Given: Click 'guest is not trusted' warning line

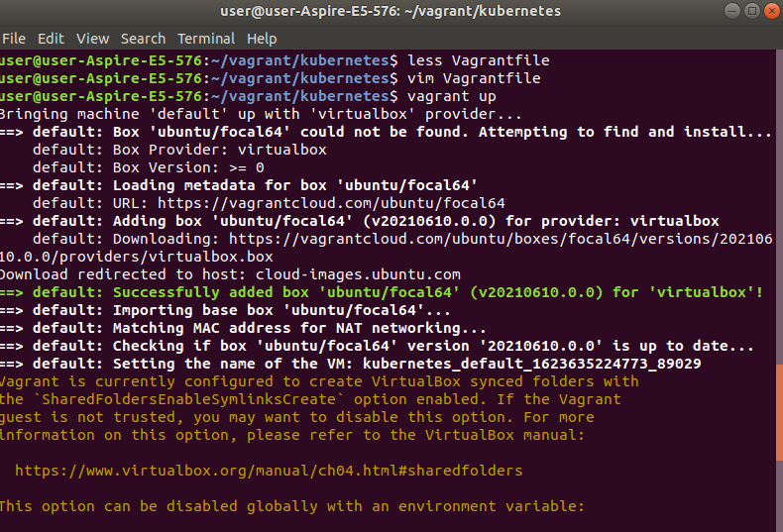Looking at the screenshot, I should (x=297, y=417).
